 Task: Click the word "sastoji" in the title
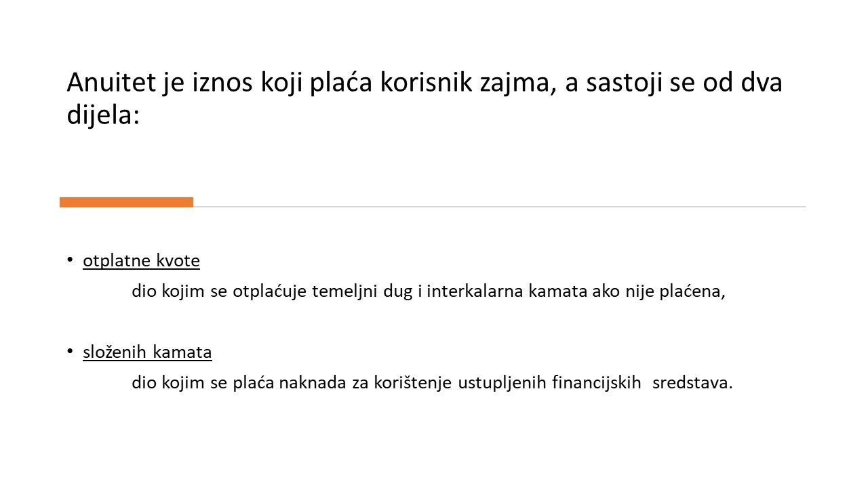click(625, 83)
